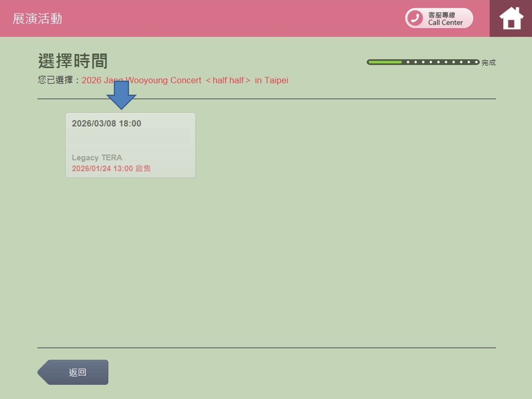Viewport: 532px width, 399px height.
Task: Open the Call Center text label
Action: tap(445, 23)
